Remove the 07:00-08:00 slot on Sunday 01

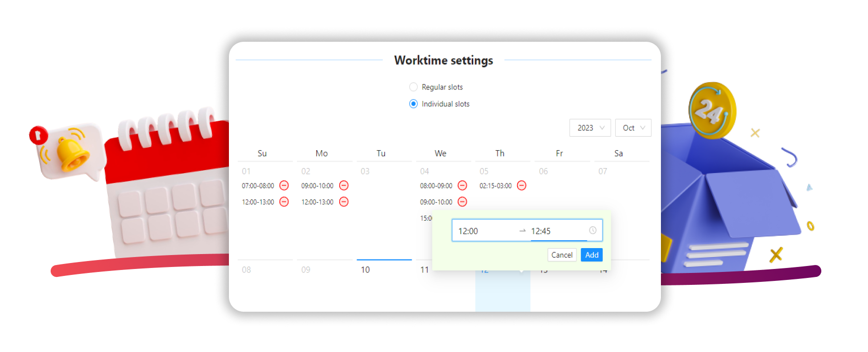tap(284, 185)
